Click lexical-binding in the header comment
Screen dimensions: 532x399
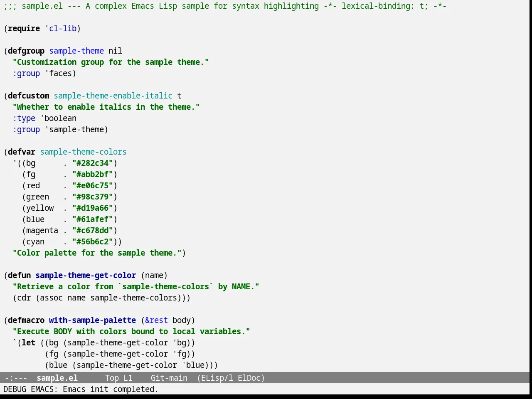pyautogui.click(x=376, y=6)
